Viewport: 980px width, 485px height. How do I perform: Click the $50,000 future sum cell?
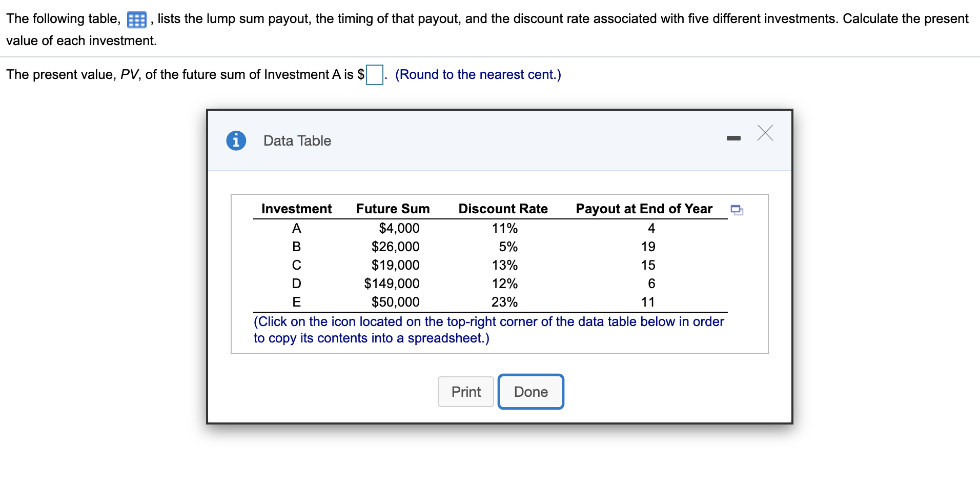[x=395, y=302]
